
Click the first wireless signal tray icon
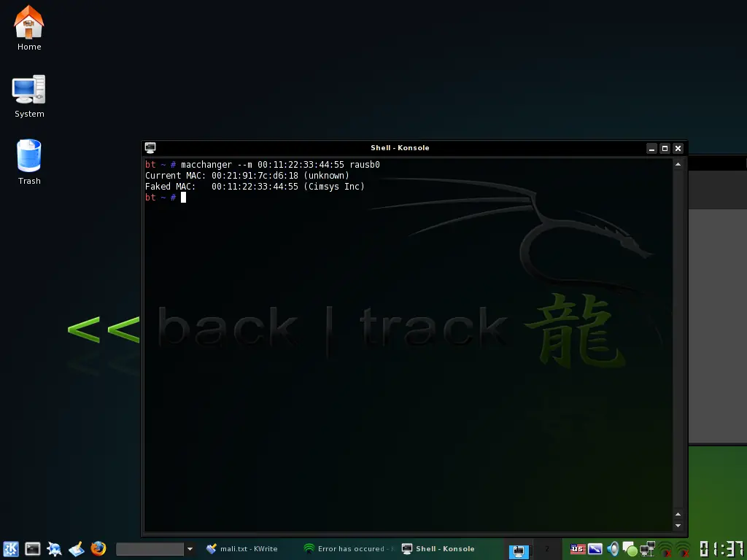pyautogui.click(x=666, y=550)
